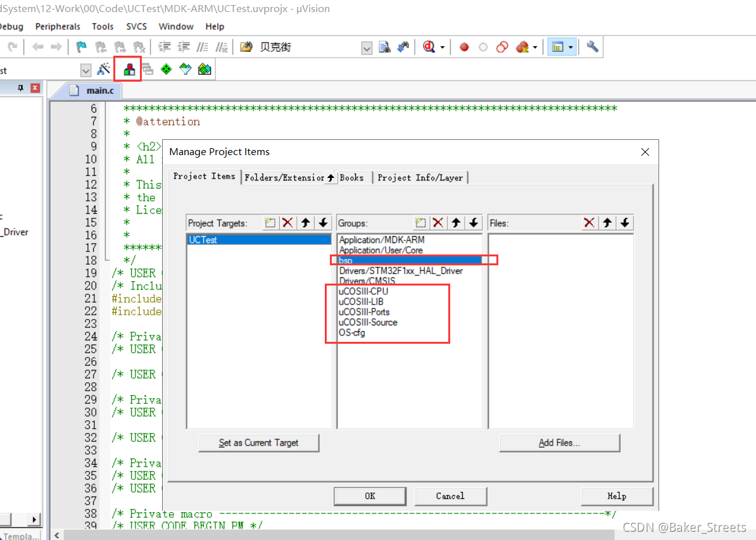The width and height of the screenshot is (756, 540).
Task: Delete selected group with red X
Action: (438, 223)
